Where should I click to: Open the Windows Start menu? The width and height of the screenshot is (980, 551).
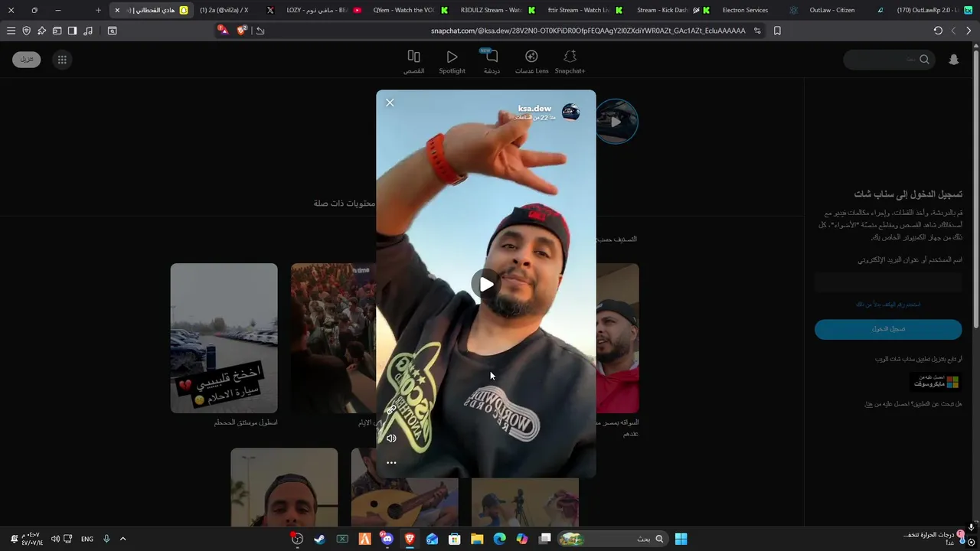click(x=681, y=539)
